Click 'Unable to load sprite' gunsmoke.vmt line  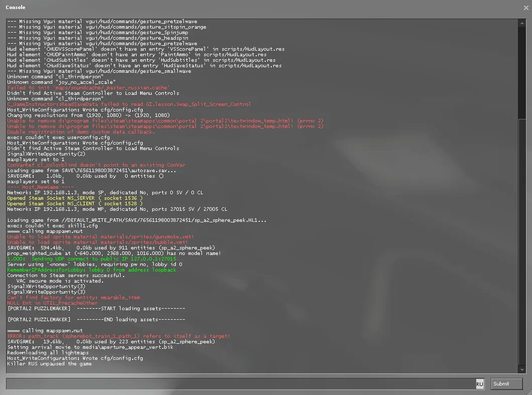tap(100, 237)
